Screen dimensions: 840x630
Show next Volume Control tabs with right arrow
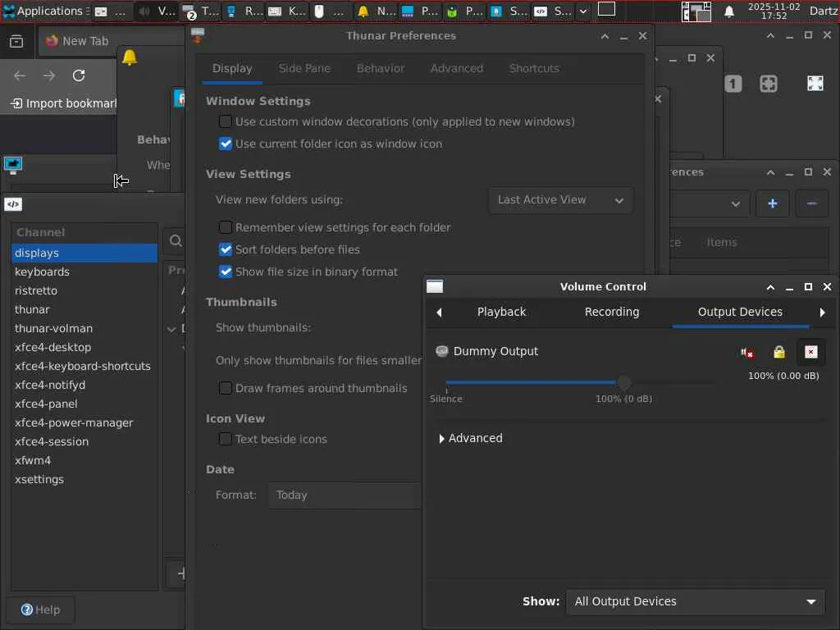pos(822,313)
